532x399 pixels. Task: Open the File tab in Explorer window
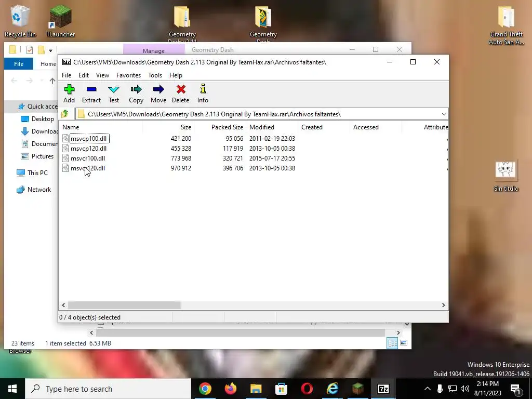point(19,64)
